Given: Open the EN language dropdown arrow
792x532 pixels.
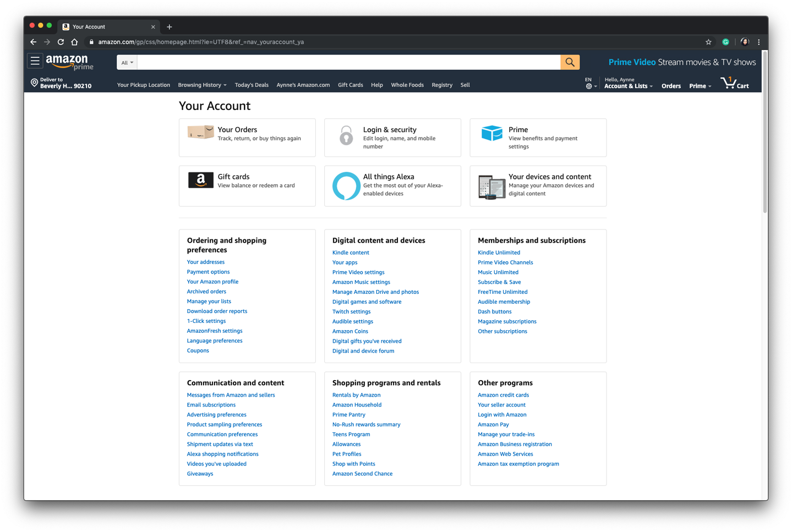Looking at the screenshot, I should coord(596,87).
